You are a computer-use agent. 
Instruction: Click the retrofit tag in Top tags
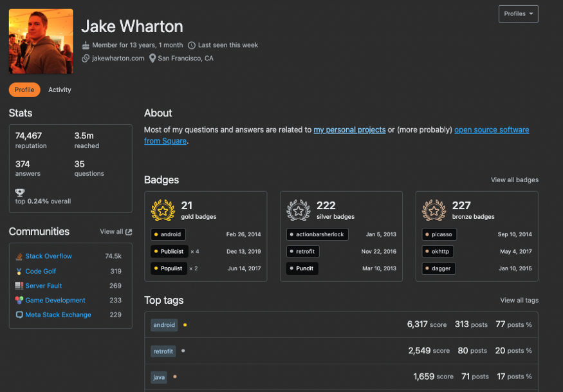[x=163, y=351]
